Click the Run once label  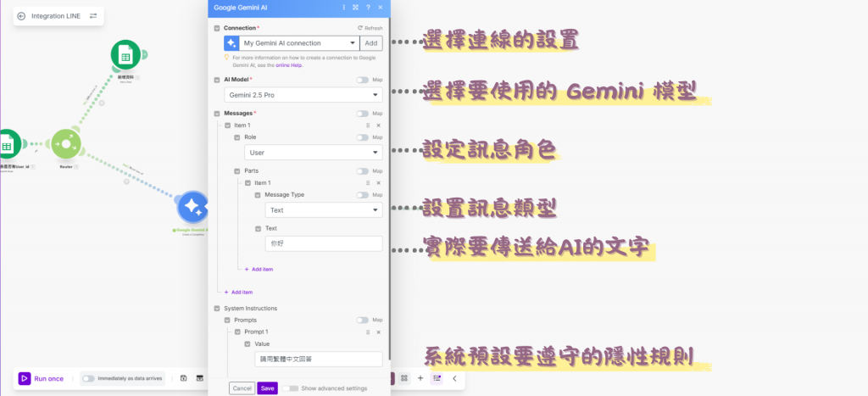point(48,379)
